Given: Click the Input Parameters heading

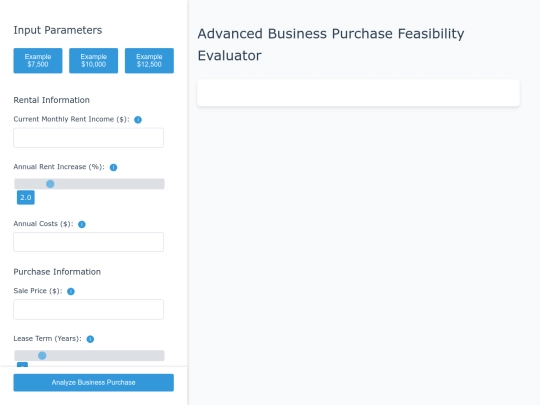Looking at the screenshot, I should click(58, 30).
